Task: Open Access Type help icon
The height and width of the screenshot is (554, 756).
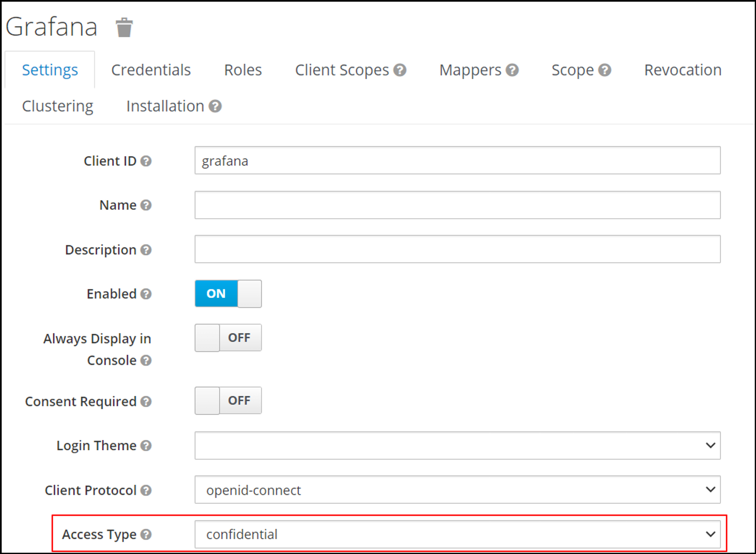Action: click(x=146, y=534)
